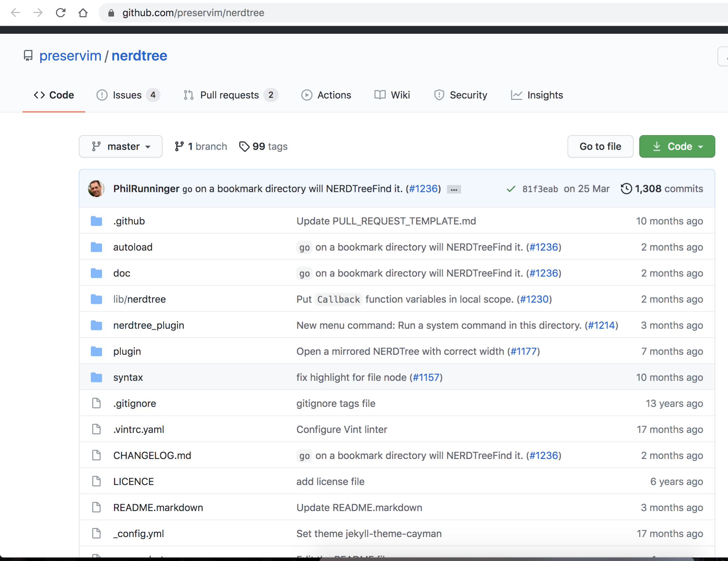This screenshot has width=728, height=561.
Task: Click the .gitignore file icon
Action: click(x=96, y=403)
